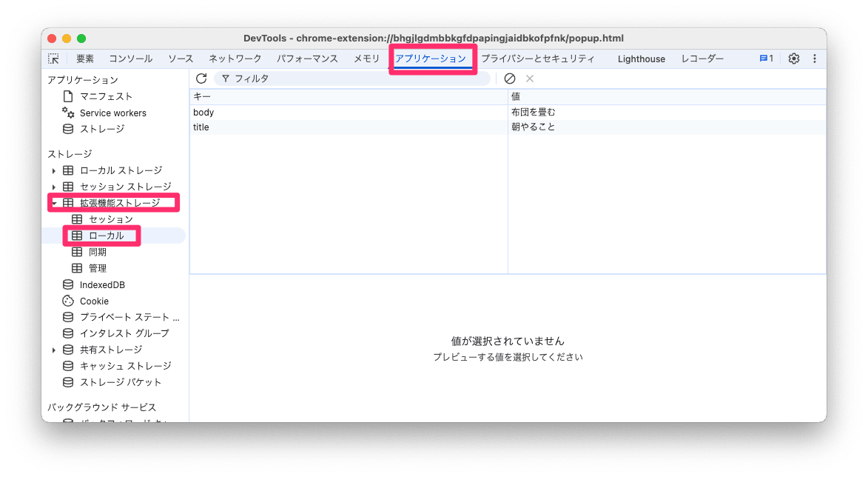The image size is (868, 477).
Task: Switch to the ネットワーク tab
Action: pos(235,59)
